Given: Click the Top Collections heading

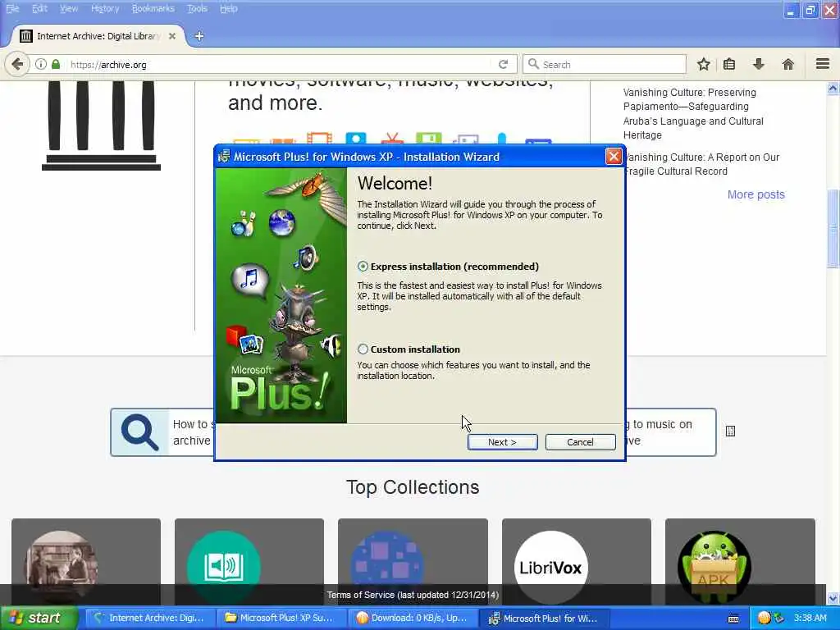Looking at the screenshot, I should coord(413,487).
